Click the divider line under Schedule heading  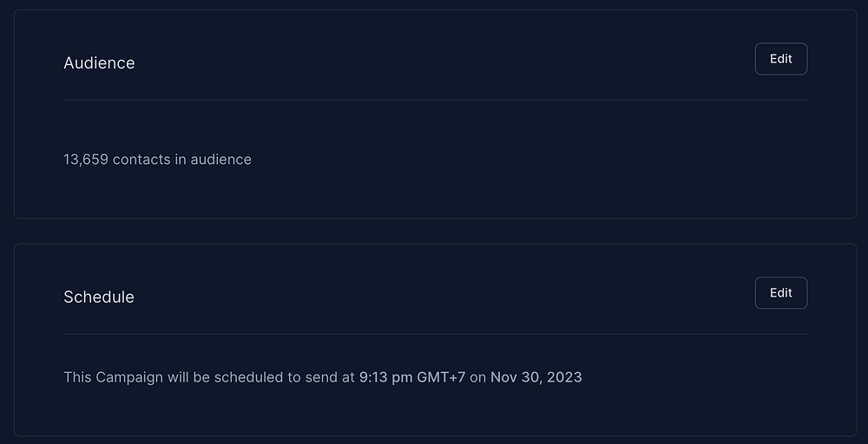[x=434, y=334]
